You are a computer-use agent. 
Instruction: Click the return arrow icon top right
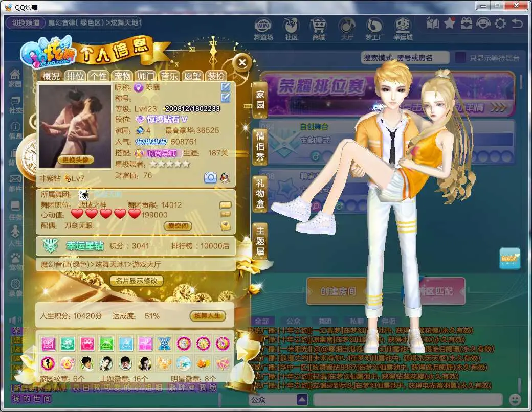(x=517, y=23)
